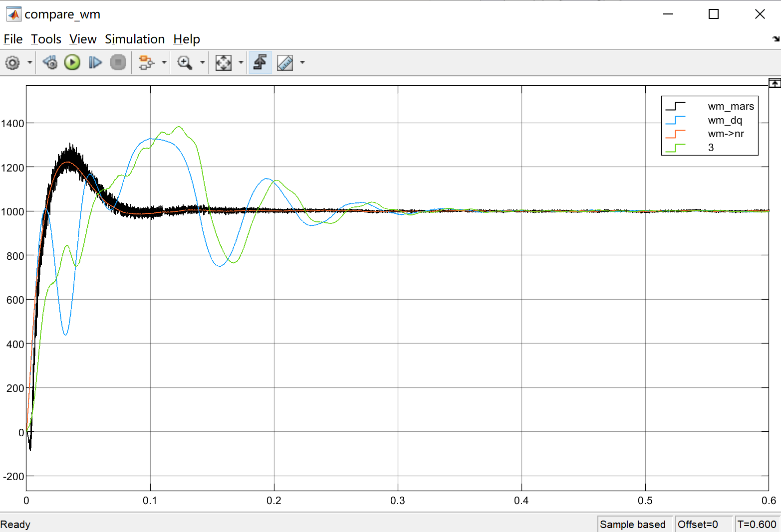Image resolution: width=781 pixels, height=532 pixels.
Task: Click the maximize axes button at plot corner
Action: tap(775, 83)
